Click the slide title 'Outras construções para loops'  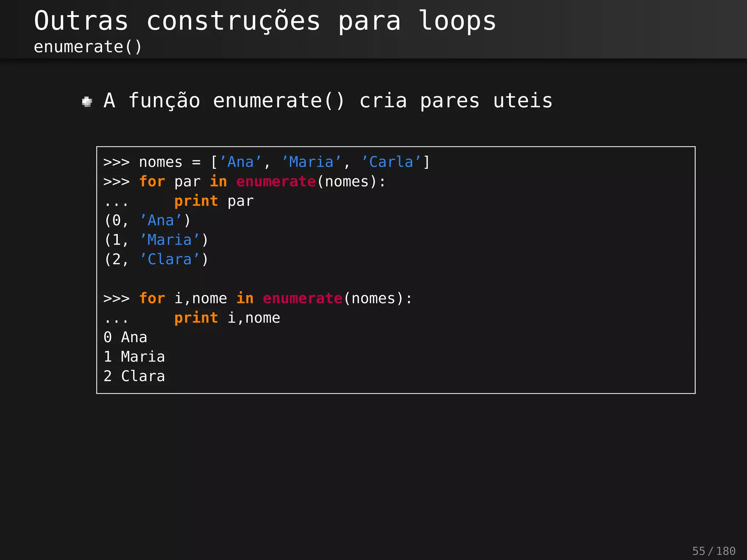point(265,21)
